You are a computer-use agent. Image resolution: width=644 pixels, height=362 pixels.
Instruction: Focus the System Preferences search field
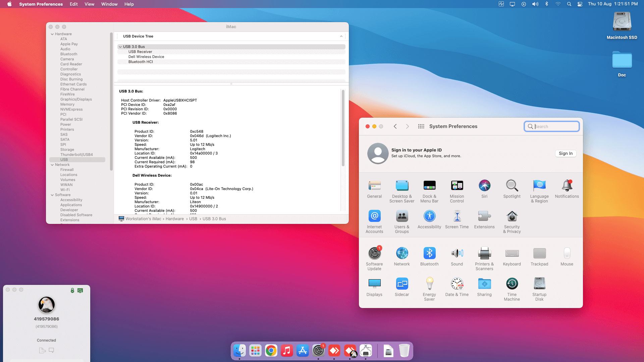[552, 126]
